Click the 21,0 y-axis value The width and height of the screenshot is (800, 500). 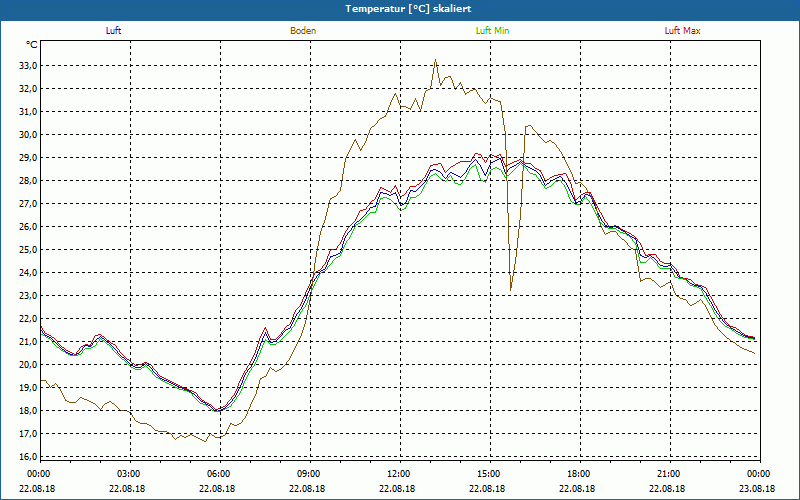pos(28,341)
